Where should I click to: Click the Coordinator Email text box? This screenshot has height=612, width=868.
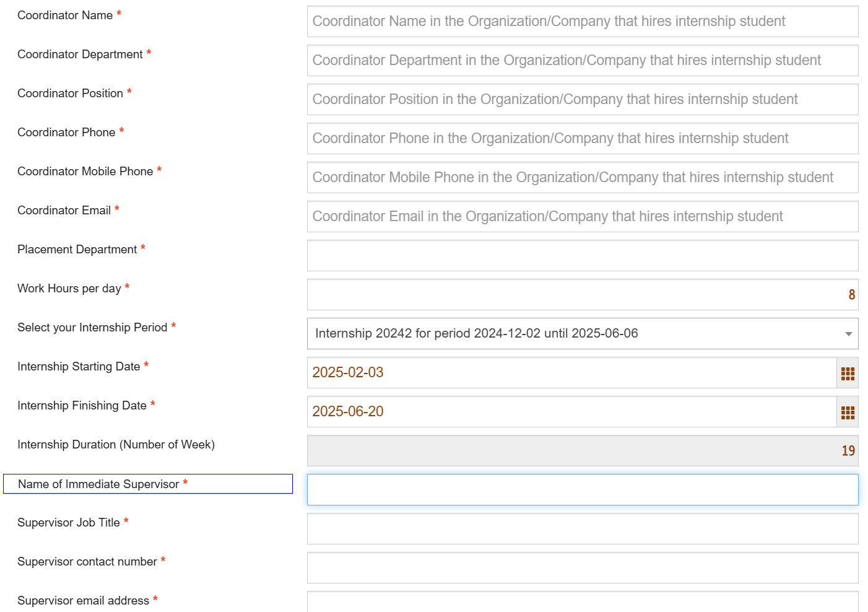coord(582,217)
